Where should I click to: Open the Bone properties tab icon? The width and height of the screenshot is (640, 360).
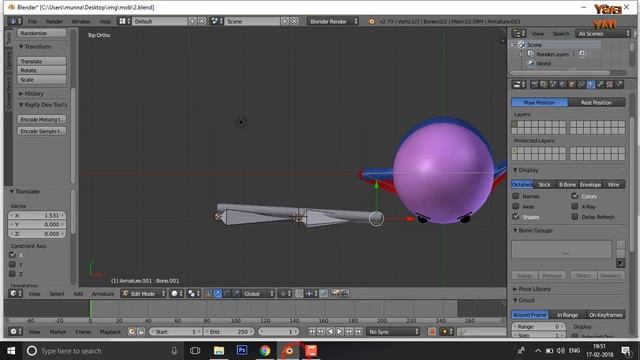pyautogui.click(x=600, y=84)
